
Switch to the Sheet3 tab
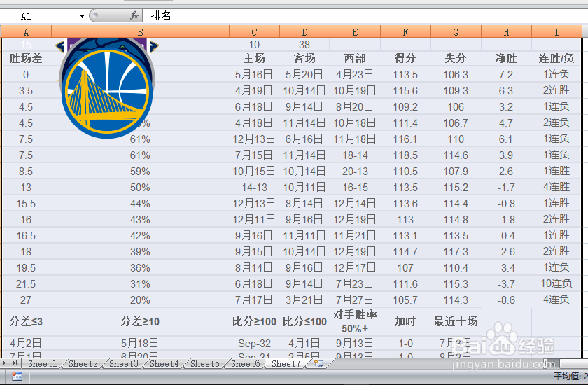(x=123, y=363)
